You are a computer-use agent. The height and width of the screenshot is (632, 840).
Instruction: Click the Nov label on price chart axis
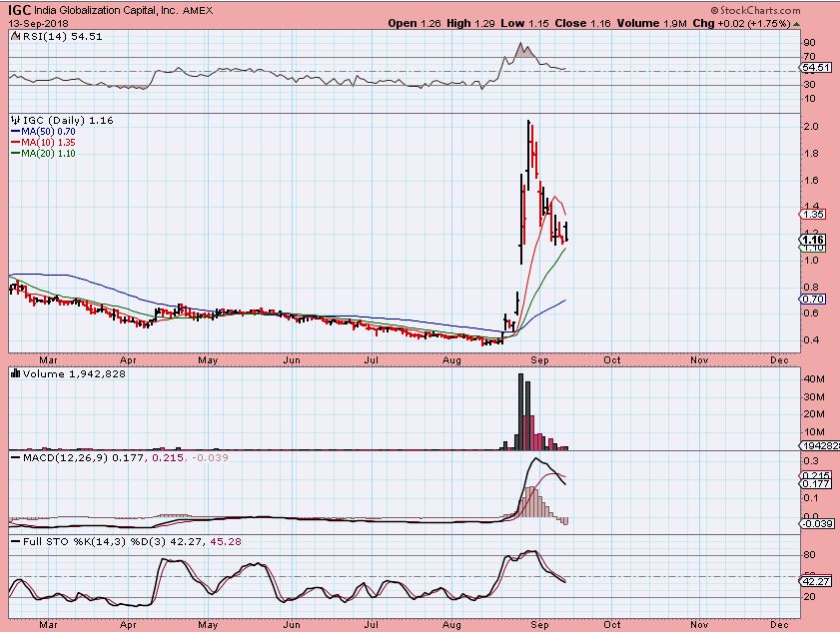point(699,359)
